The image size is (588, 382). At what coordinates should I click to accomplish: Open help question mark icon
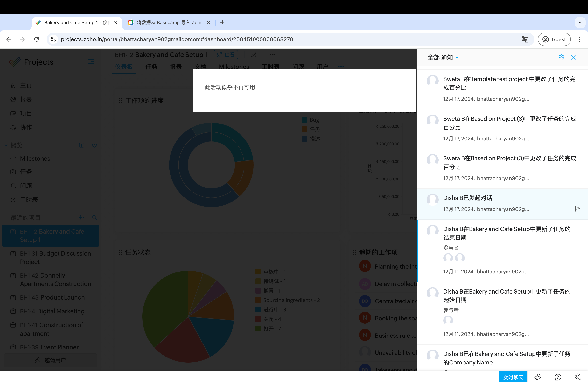pos(558,377)
